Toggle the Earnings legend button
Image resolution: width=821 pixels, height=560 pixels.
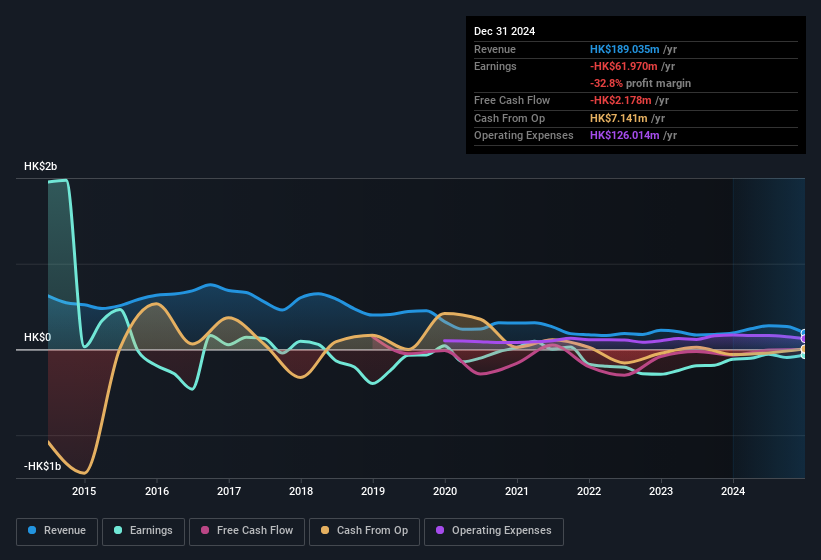(143, 531)
